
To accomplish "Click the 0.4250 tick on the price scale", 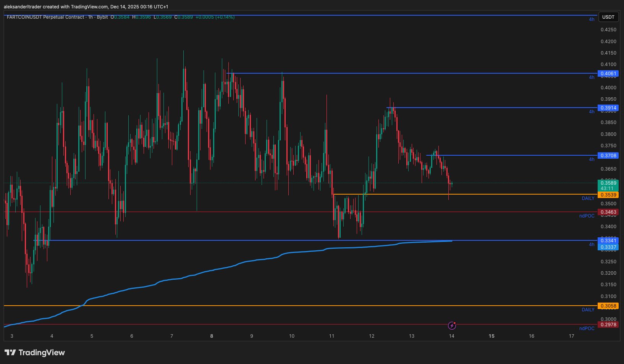I will point(608,30).
